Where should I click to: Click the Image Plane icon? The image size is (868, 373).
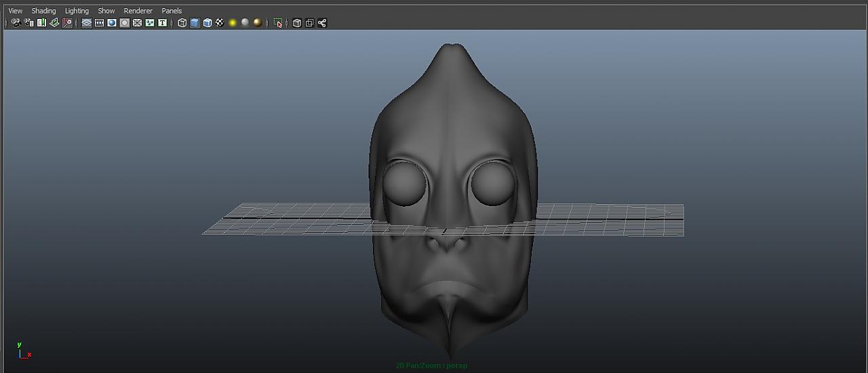pos(54,23)
